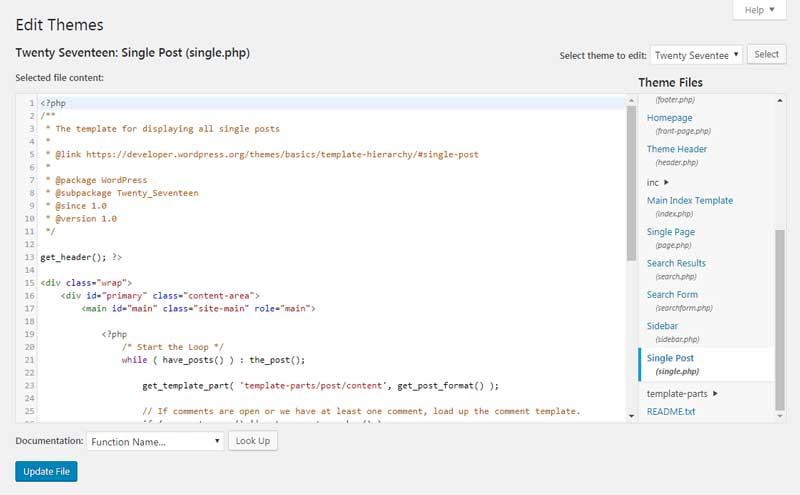Select the Single Post file
800x495 pixels.
[x=670, y=358]
